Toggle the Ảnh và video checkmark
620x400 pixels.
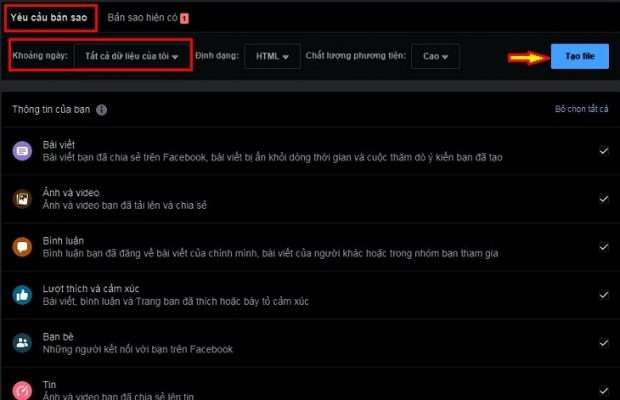click(x=603, y=199)
